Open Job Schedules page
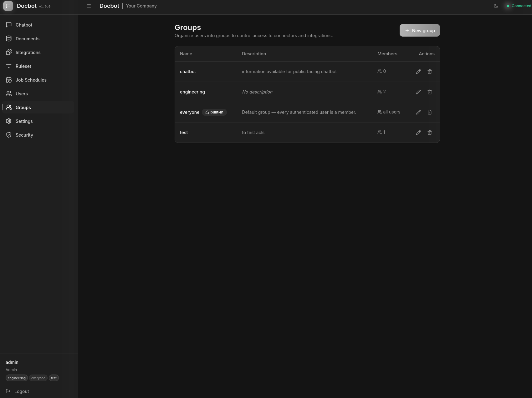The image size is (532, 398). click(x=38, y=80)
